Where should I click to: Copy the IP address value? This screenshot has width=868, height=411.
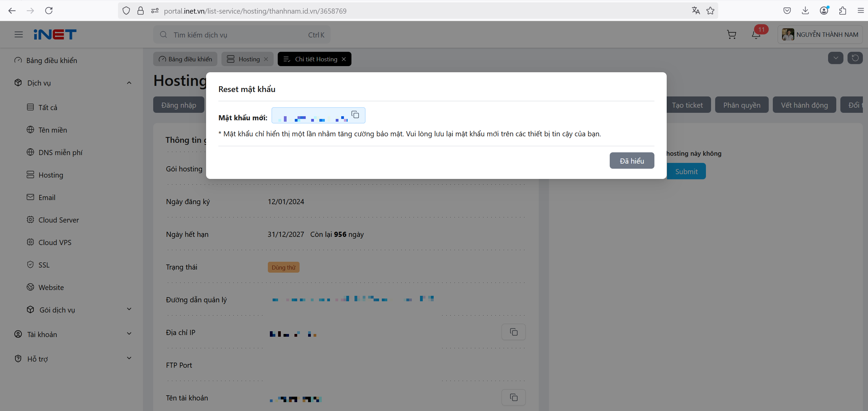(x=513, y=332)
